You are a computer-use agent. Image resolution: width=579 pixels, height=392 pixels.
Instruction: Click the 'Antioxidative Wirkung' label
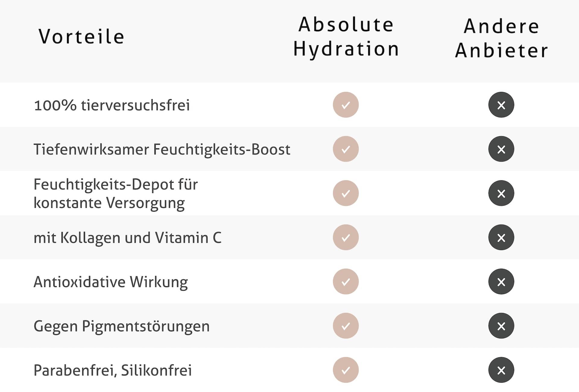click(111, 282)
